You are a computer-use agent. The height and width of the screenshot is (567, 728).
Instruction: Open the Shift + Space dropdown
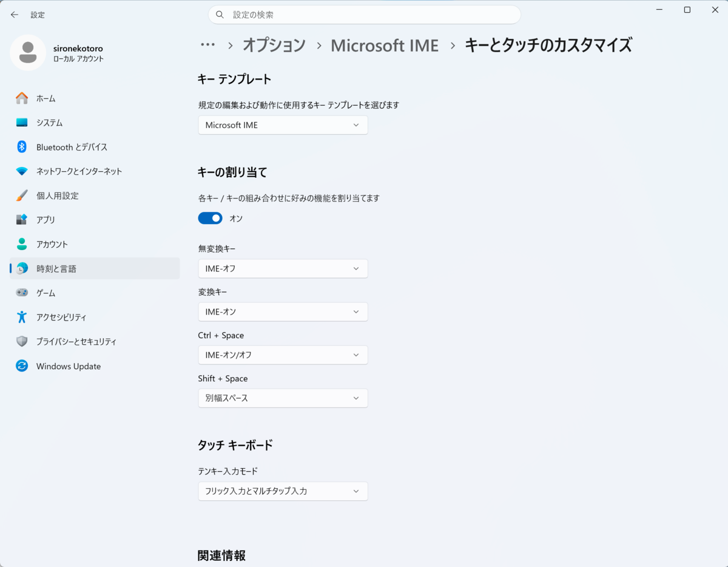tap(283, 398)
